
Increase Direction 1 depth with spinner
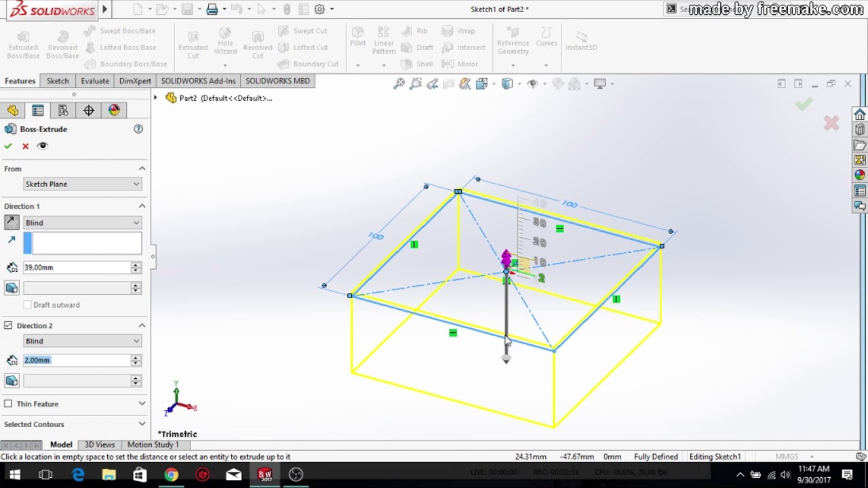(136, 264)
